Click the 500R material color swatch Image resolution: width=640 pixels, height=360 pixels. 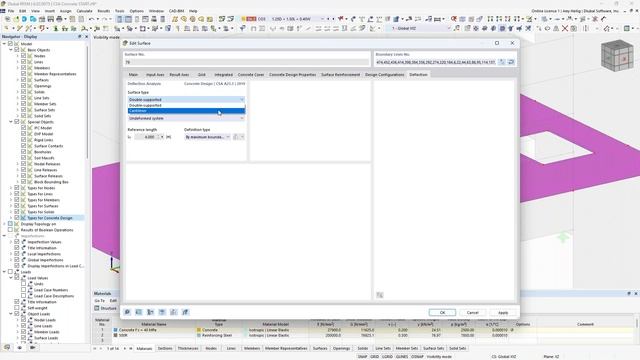pos(116,335)
